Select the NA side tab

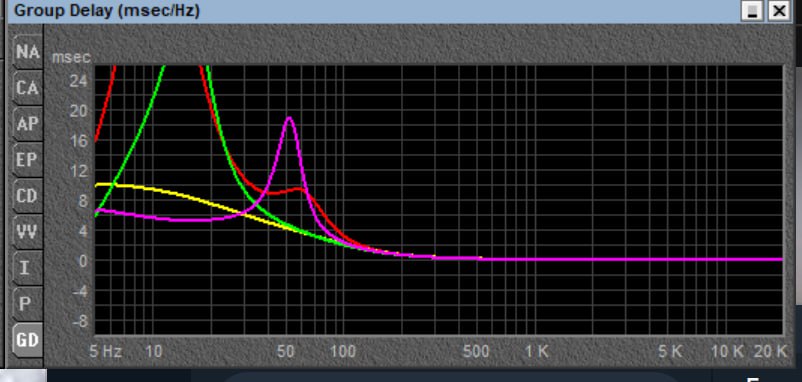(27, 52)
